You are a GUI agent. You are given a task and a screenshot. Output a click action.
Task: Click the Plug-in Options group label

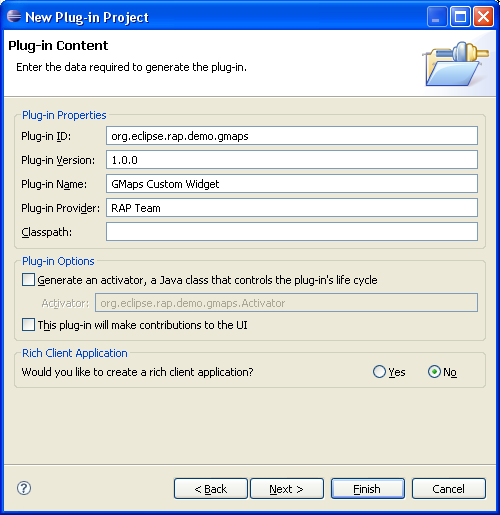pos(58,261)
